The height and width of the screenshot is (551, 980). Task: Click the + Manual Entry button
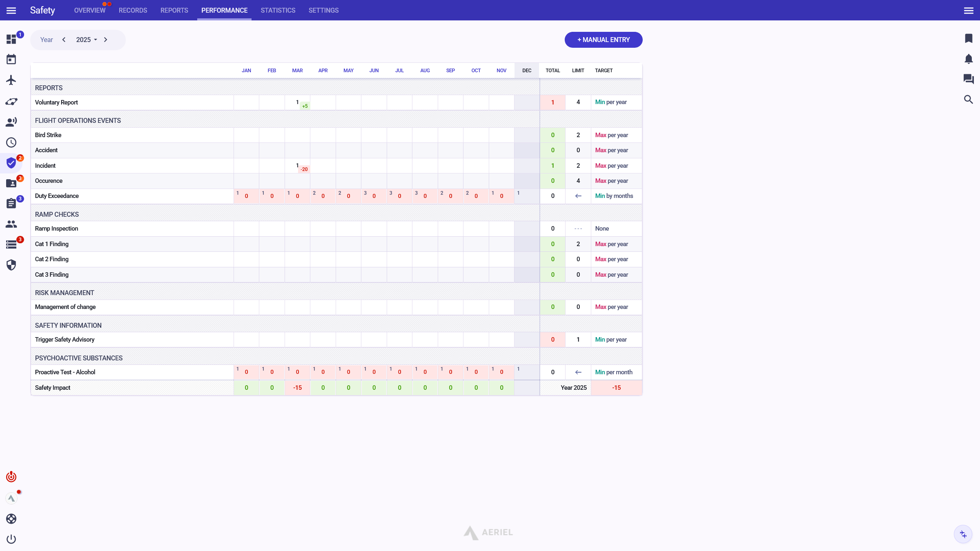pyautogui.click(x=603, y=40)
